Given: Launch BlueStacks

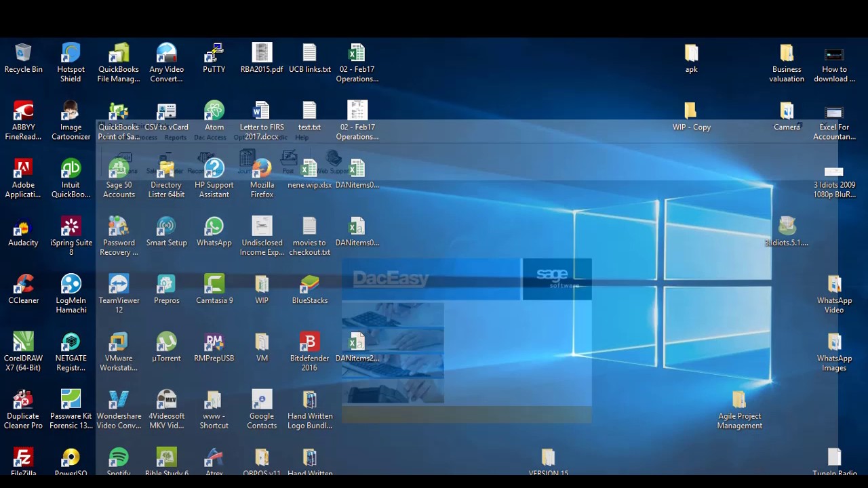Looking at the screenshot, I should tap(310, 289).
